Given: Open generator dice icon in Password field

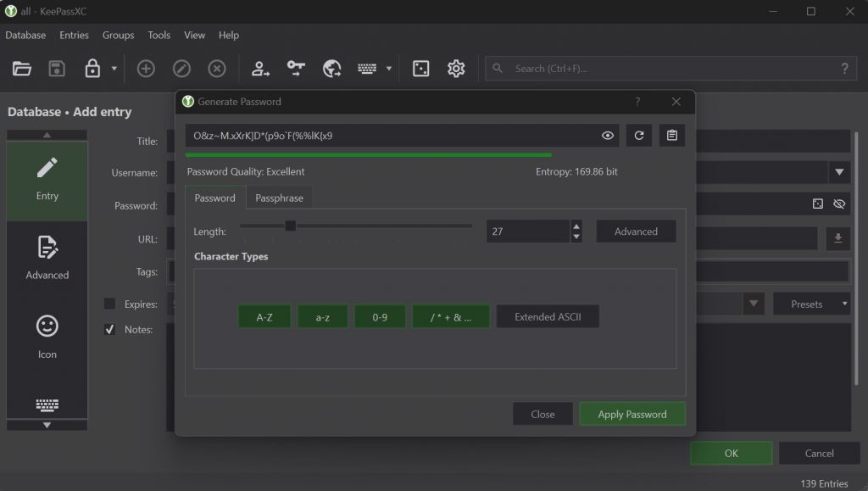Looking at the screenshot, I should coord(818,204).
